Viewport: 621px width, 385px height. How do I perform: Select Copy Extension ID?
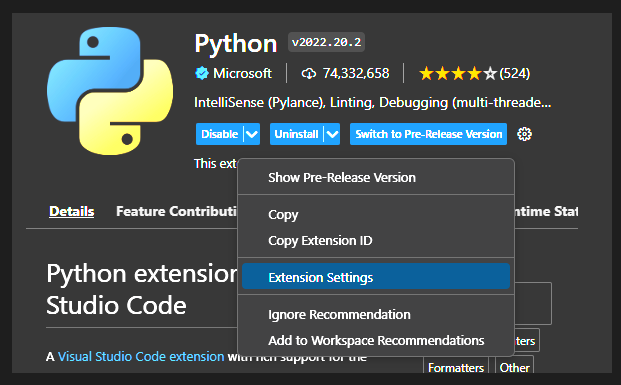click(376, 240)
